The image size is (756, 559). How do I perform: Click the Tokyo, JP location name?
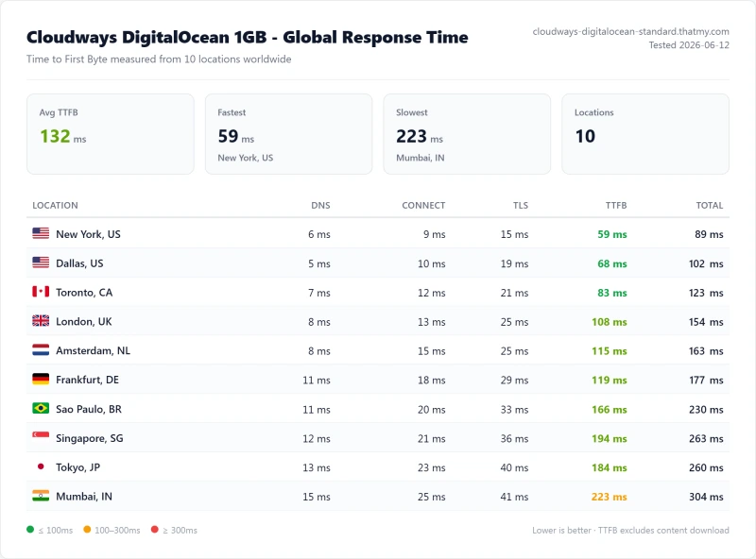click(78, 467)
